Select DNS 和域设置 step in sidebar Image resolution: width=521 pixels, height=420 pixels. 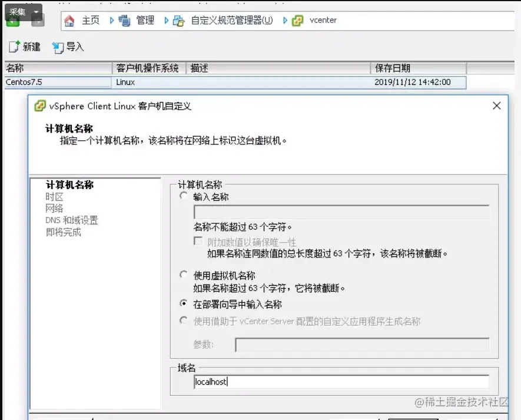tap(71, 220)
